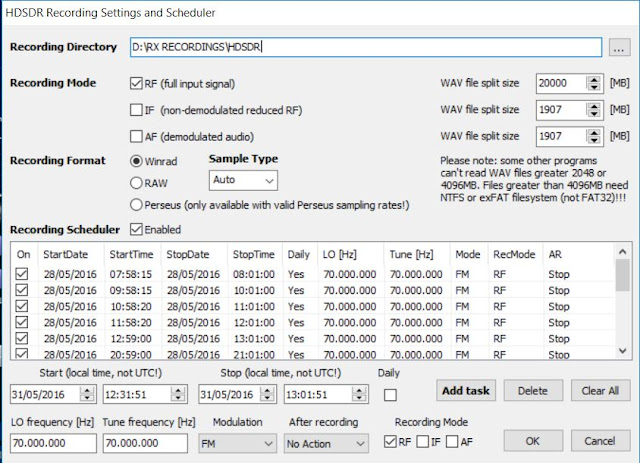Click the StartTime column header
Image resolution: width=640 pixels, height=463 pixels.
133,254
